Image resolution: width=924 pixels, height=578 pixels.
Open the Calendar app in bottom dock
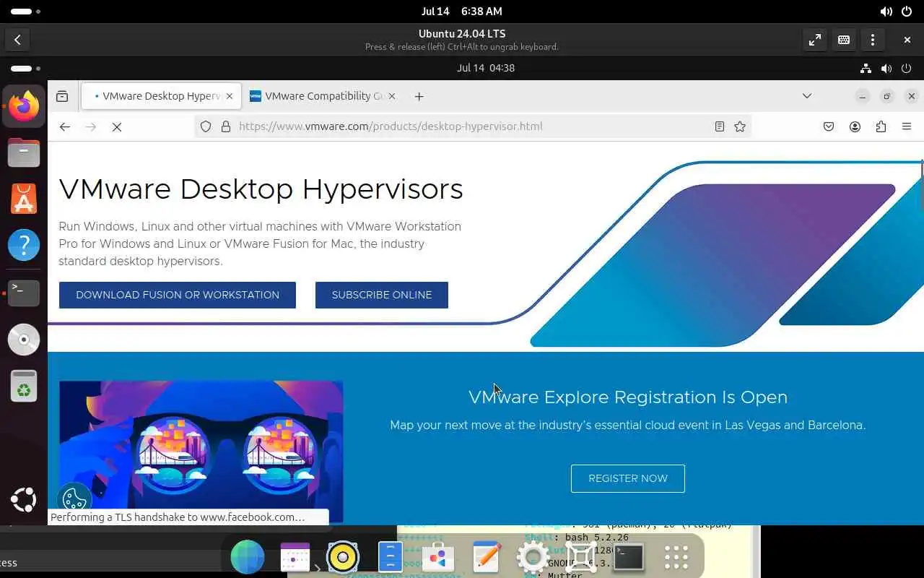pos(295,557)
